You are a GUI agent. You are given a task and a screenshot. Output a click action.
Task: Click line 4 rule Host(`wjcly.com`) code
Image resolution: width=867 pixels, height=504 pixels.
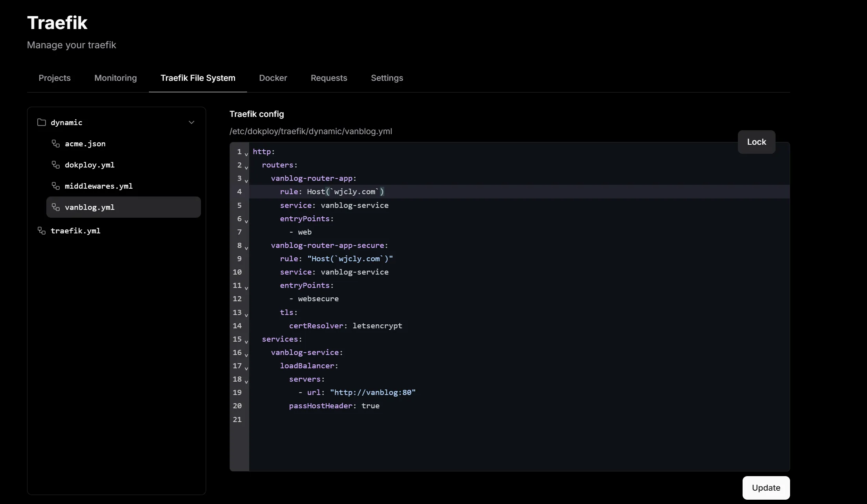(332, 192)
